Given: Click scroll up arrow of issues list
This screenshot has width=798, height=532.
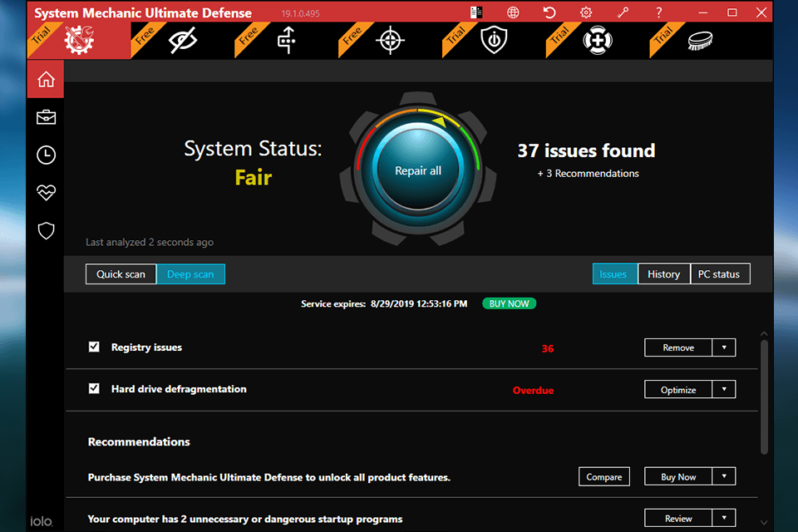Looking at the screenshot, I should coord(764,333).
